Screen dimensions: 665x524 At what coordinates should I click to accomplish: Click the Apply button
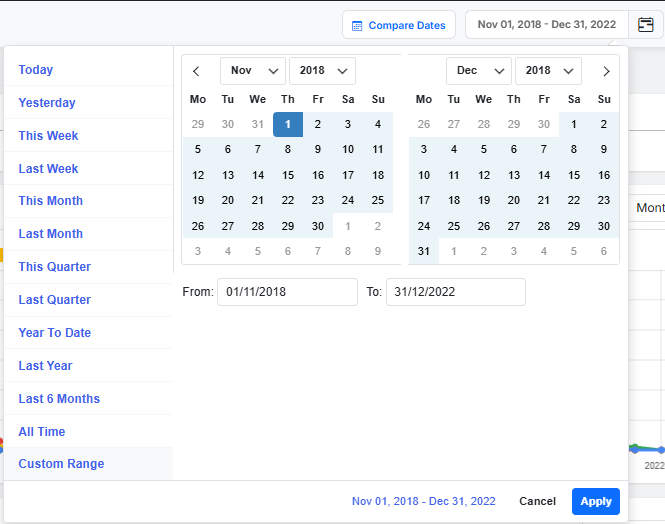coord(595,501)
